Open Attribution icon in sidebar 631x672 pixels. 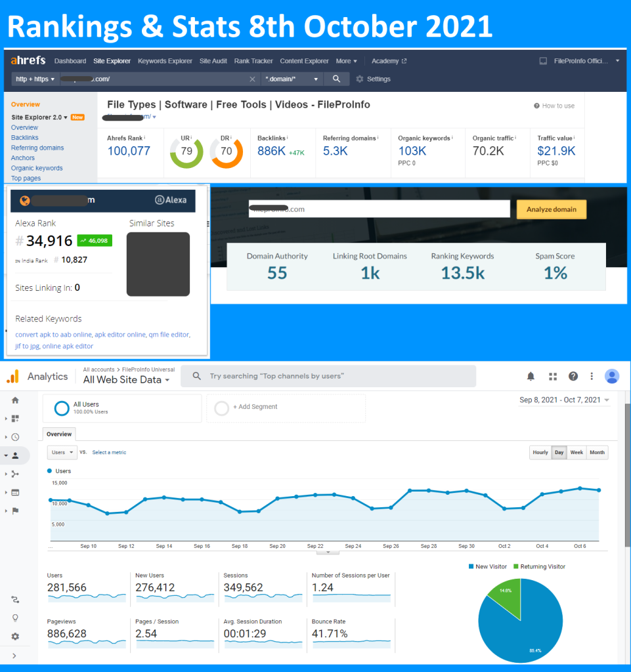[15, 600]
